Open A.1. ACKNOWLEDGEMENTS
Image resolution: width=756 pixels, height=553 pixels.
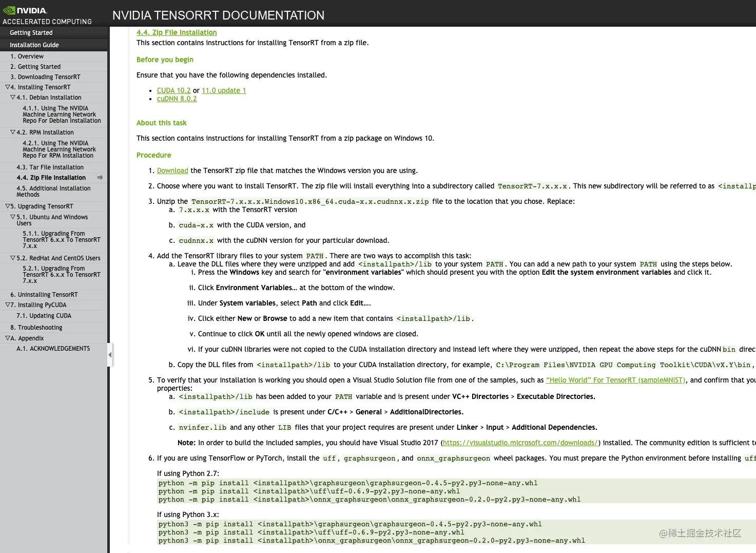click(x=53, y=349)
